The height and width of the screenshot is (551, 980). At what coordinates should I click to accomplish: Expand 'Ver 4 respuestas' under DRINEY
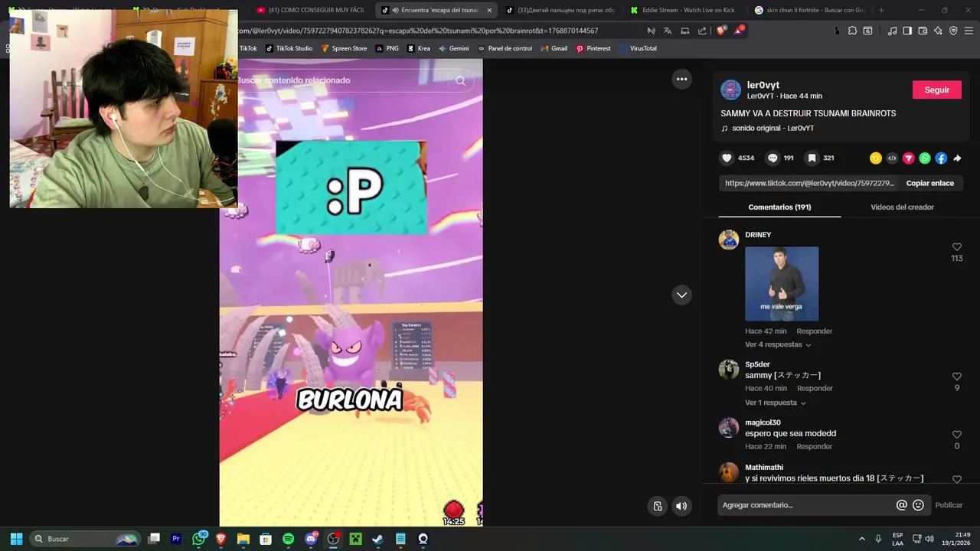click(x=778, y=344)
